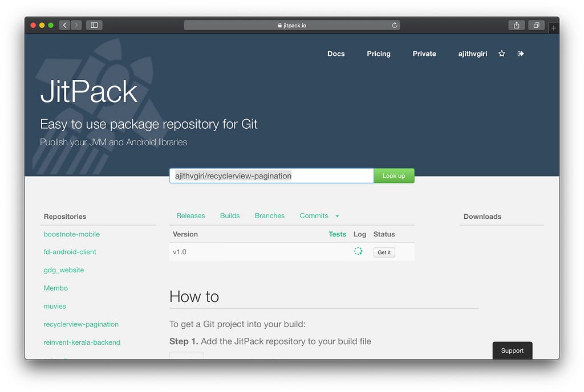This screenshot has width=584, height=392.
Task: Open the muvies repository
Action: coord(55,306)
